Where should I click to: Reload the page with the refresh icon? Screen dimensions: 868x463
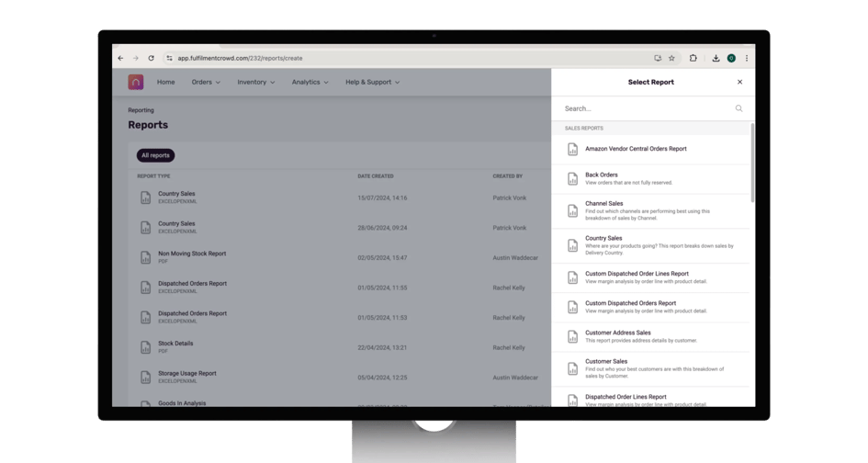152,58
